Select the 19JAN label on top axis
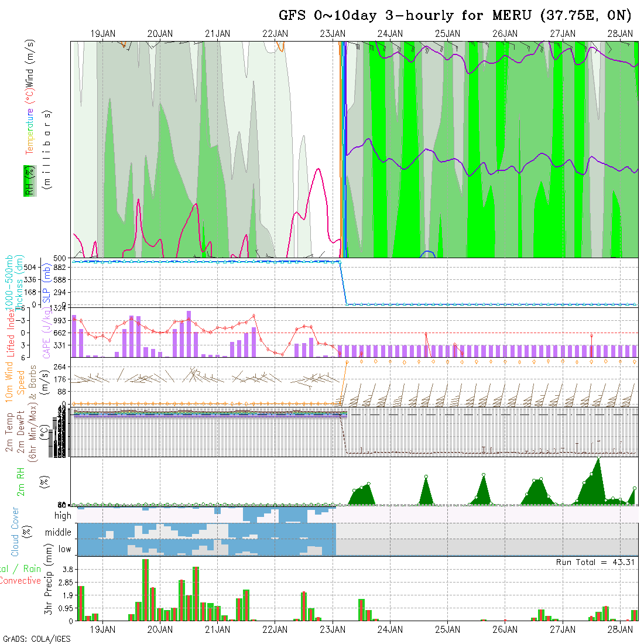 103,34
